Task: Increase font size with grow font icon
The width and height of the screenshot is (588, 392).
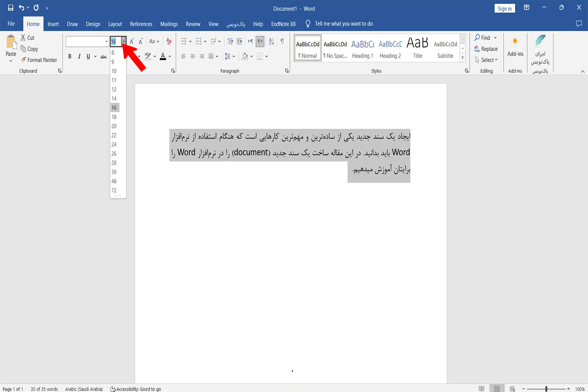Action: coord(132,41)
